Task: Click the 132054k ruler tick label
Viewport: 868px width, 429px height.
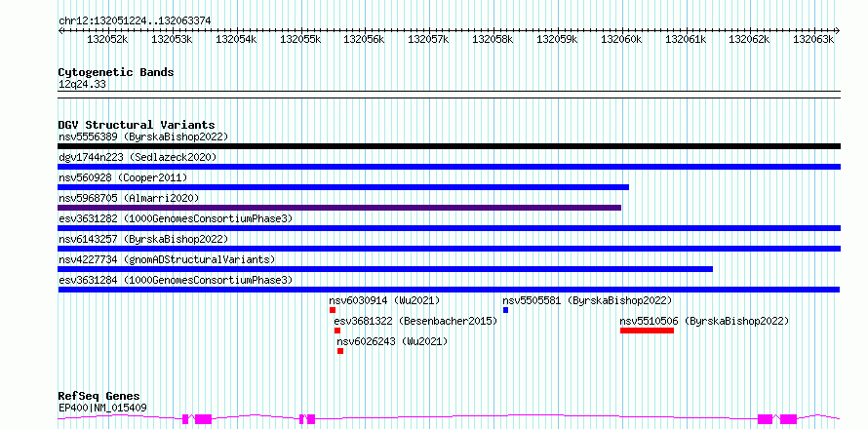Action: [236, 39]
